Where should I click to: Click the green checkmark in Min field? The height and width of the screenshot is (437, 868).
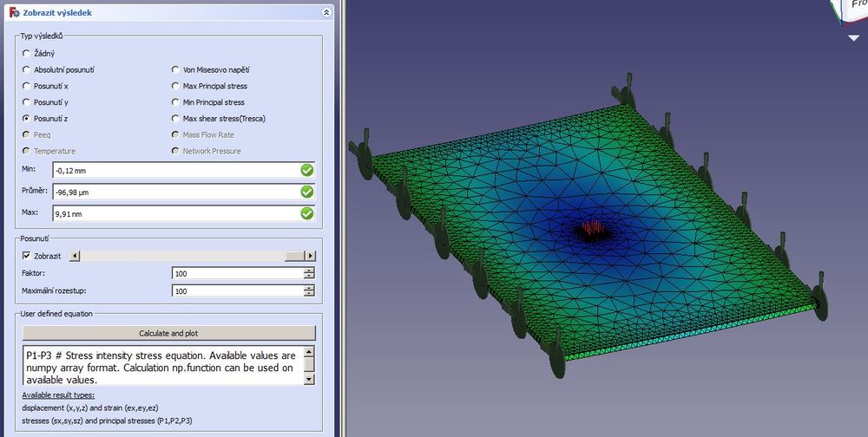pos(306,170)
